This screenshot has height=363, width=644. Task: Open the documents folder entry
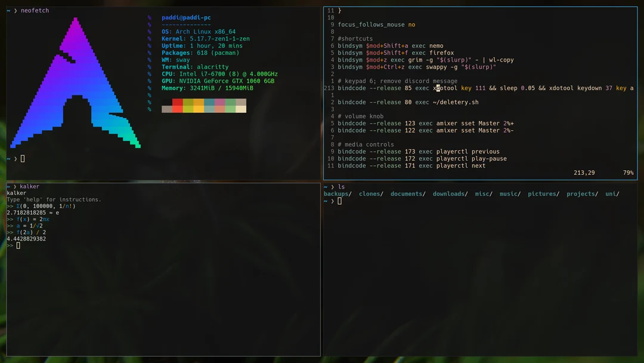pyautogui.click(x=407, y=193)
